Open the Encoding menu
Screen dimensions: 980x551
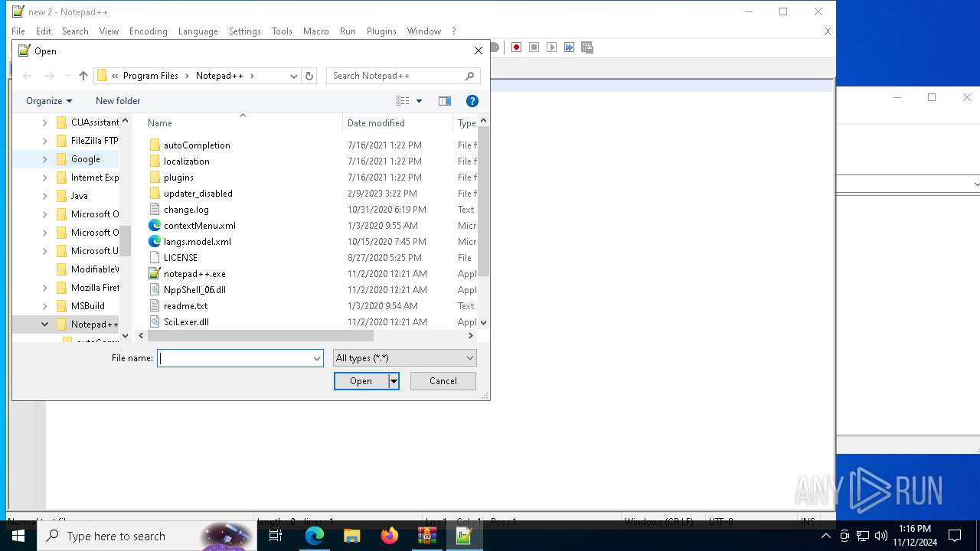[x=148, y=31]
